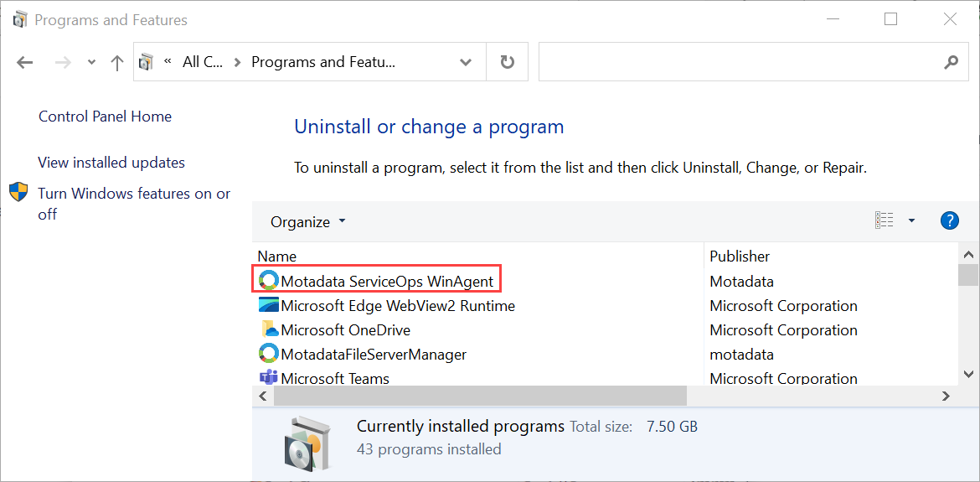Select the Microsoft OneDrive program icon

(269, 329)
